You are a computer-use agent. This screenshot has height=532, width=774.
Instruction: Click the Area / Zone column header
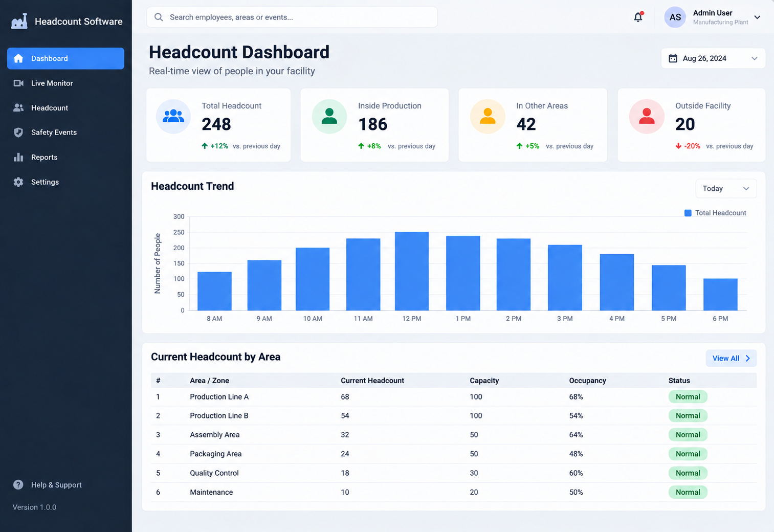click(x=209, y=381)
